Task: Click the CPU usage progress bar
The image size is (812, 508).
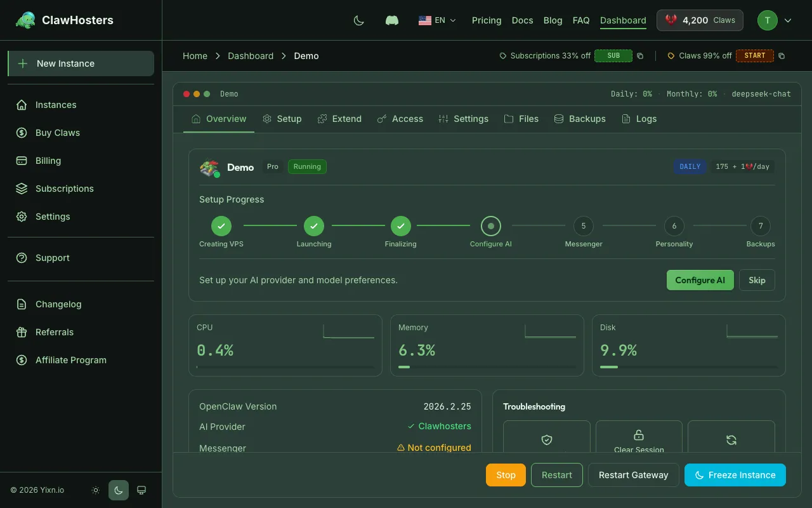Action: coord(285,367)
